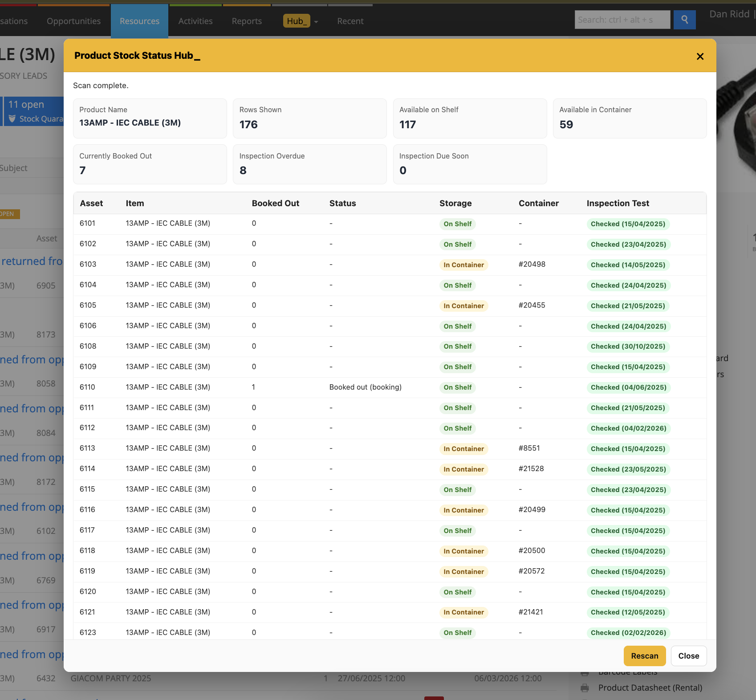Click the On Shelf badge for asset 6101
756x700 pixels.
457,224
